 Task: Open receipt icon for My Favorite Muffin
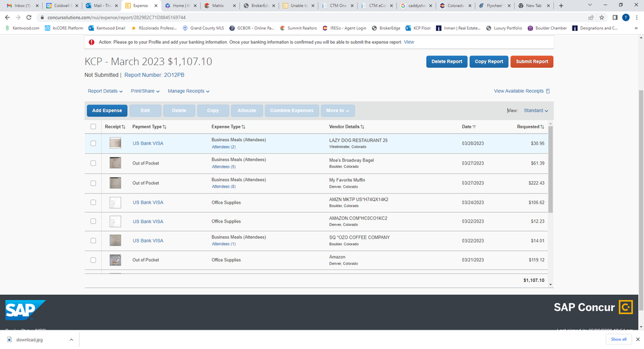tap(115, 183)
